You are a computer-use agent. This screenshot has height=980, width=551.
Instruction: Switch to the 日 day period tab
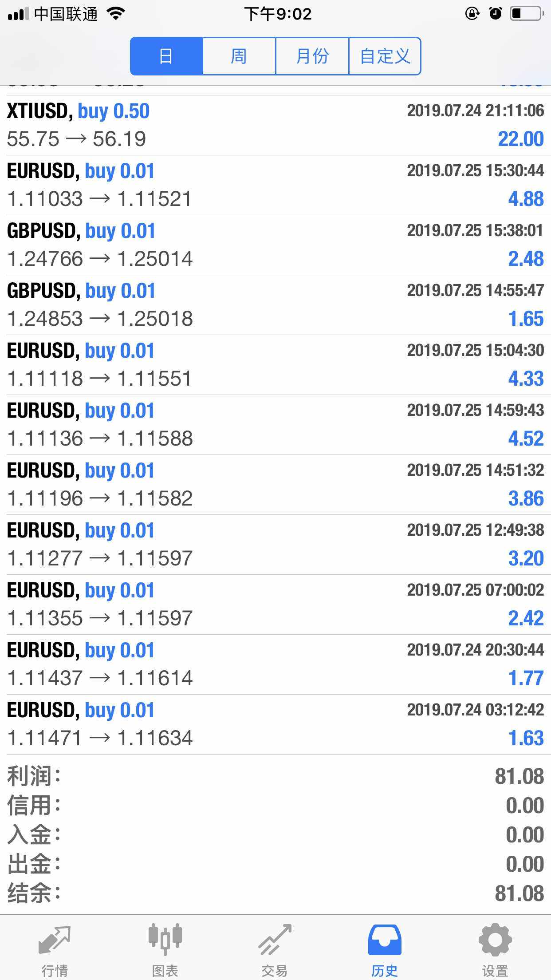click(167, 56)
